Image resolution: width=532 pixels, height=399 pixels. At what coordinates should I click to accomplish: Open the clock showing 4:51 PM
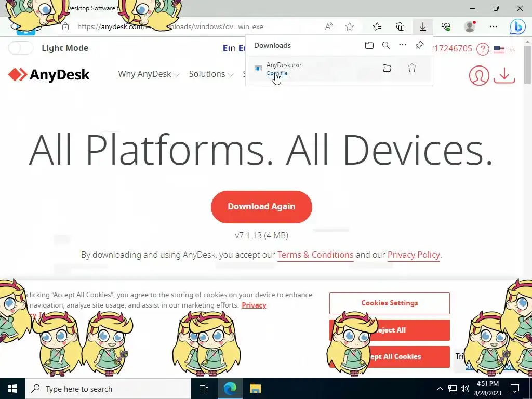pos(487,389)
